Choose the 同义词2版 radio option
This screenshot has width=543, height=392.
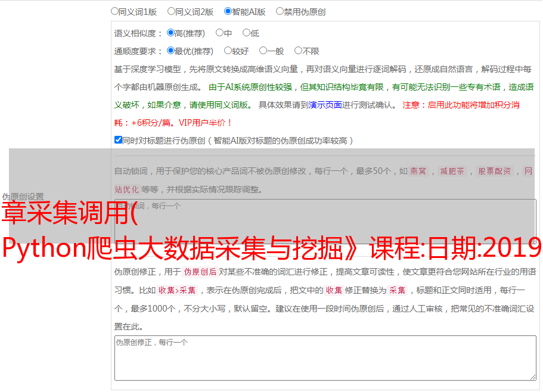tap(171, 11)
